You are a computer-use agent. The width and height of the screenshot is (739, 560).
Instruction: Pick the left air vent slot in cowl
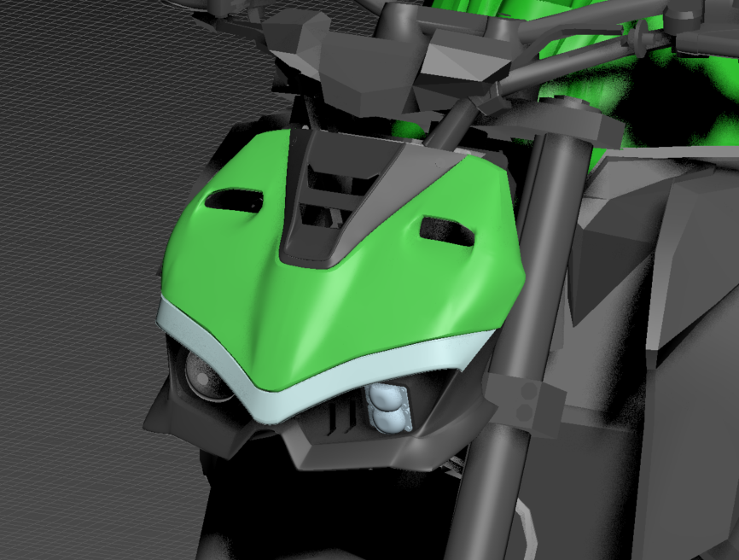(233, 200)
